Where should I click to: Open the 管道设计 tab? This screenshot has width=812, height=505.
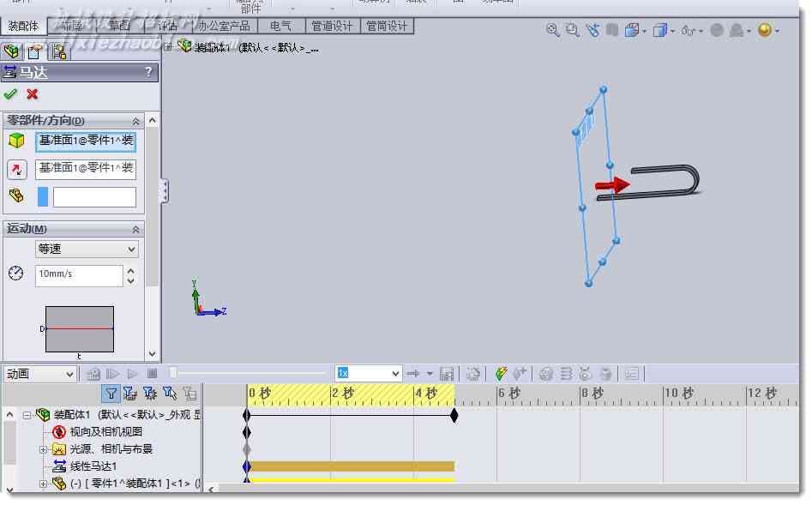(x=332, y=26)
